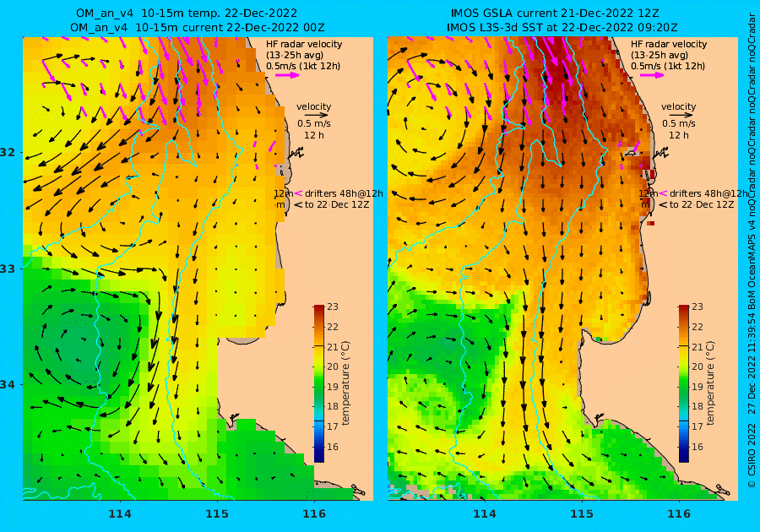The height and width of the screenshot is (532, 760).
Task: Click longitude 116 label under right map
Action: point(679,513)
